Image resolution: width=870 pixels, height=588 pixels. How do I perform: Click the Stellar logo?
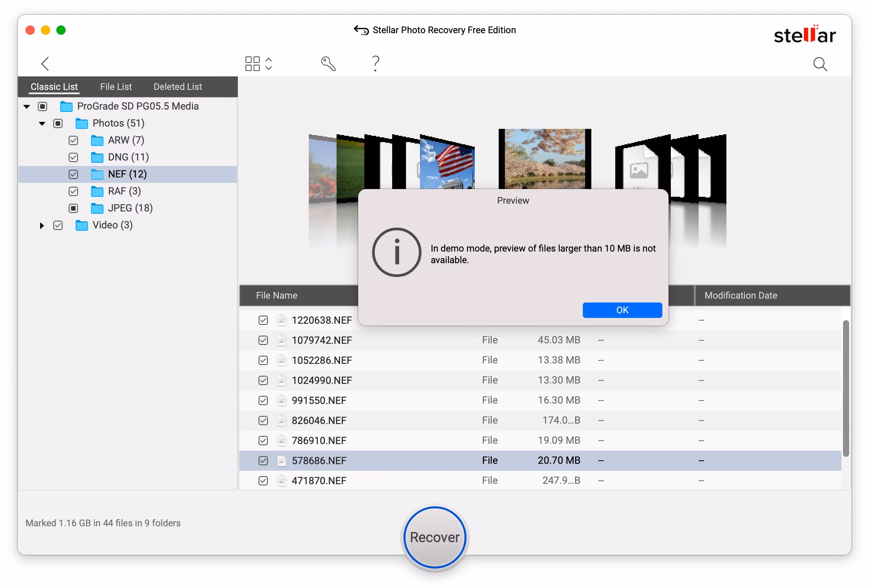tap(805, 35)
